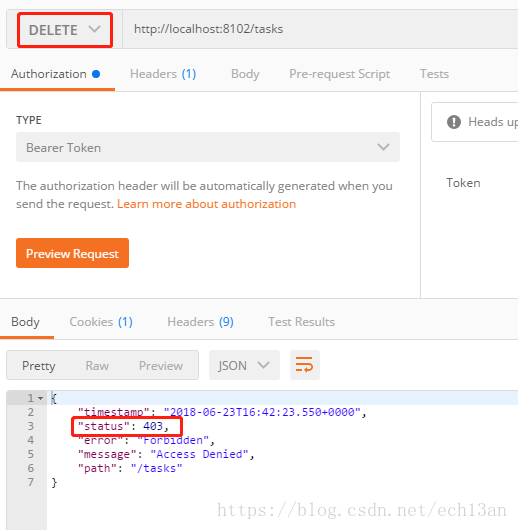Click the "Access Denied" message value
Screen dimensions: 518x530
[199, 454]
